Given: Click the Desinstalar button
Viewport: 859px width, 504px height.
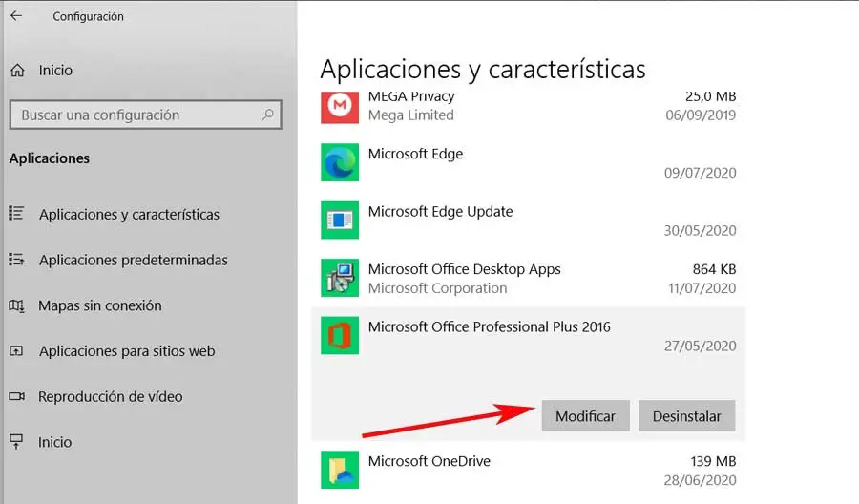Looking at the screenshot, I should pos(686,416).
